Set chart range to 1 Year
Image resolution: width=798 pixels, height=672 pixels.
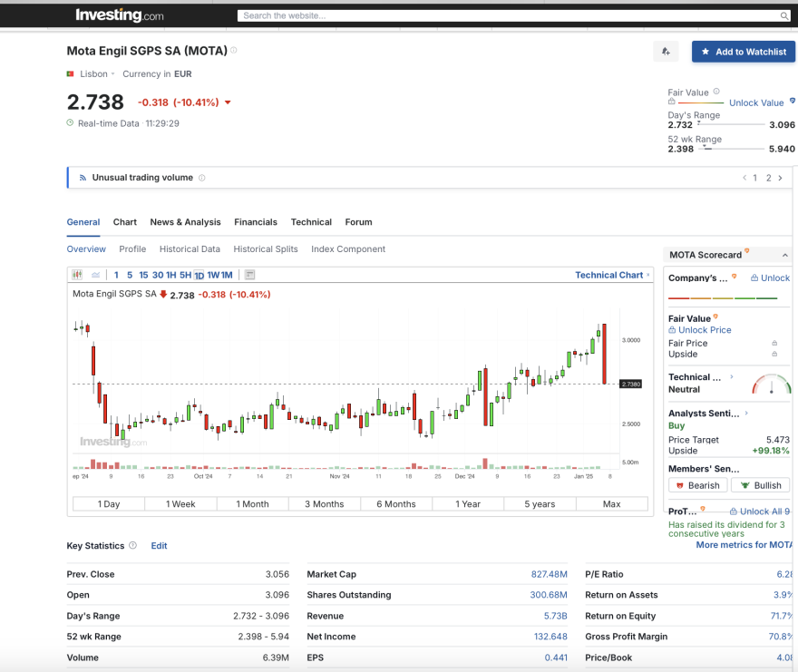coord(468,504)
